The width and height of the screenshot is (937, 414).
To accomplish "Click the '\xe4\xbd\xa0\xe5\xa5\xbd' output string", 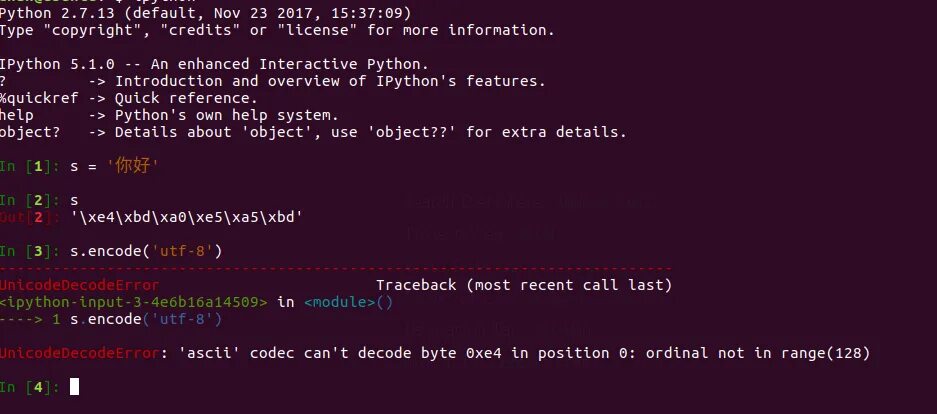I will coord(186,217).
